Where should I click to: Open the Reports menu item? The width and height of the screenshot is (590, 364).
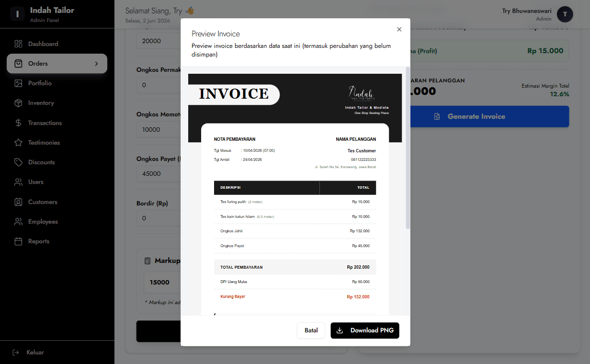pyautogui.click(x=57, y=241)
